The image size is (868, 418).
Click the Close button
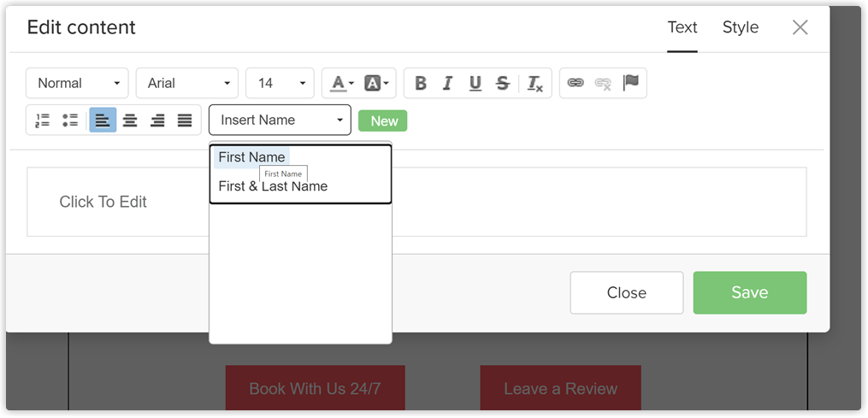tap(627, 293)
